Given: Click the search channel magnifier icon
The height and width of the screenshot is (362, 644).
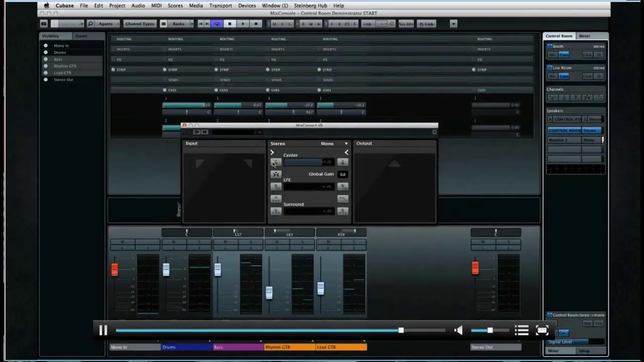Looking at the screenshot, I should [90, 24].
